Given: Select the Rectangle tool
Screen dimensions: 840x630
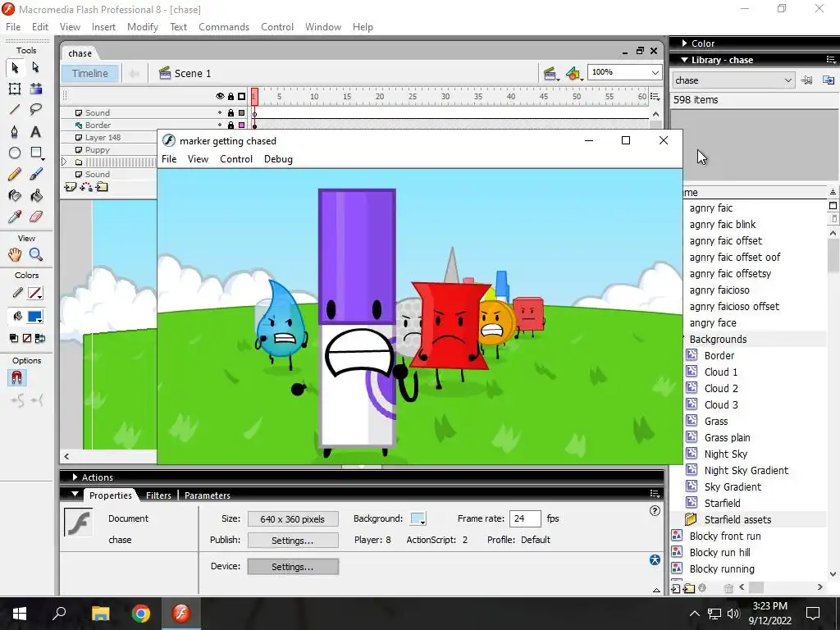Looking at the screenshot, I should pos(36,153).
